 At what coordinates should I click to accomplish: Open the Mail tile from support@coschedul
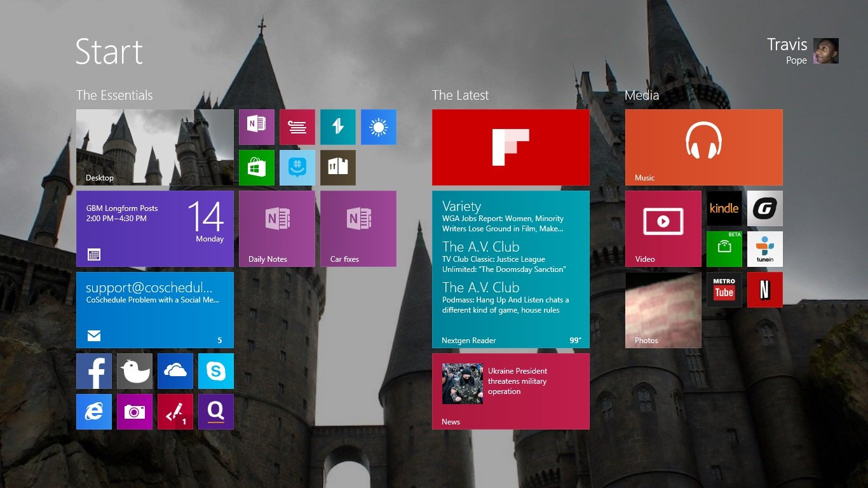[155, 310]
